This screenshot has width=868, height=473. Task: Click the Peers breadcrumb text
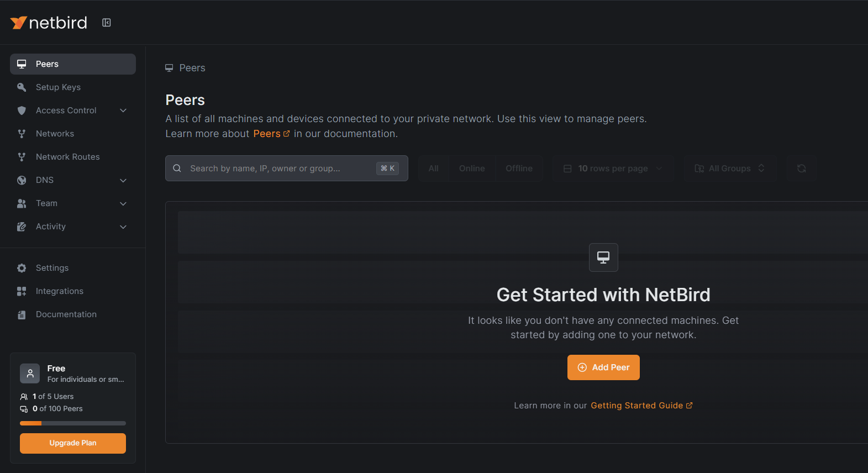click(x=192, y=68)
